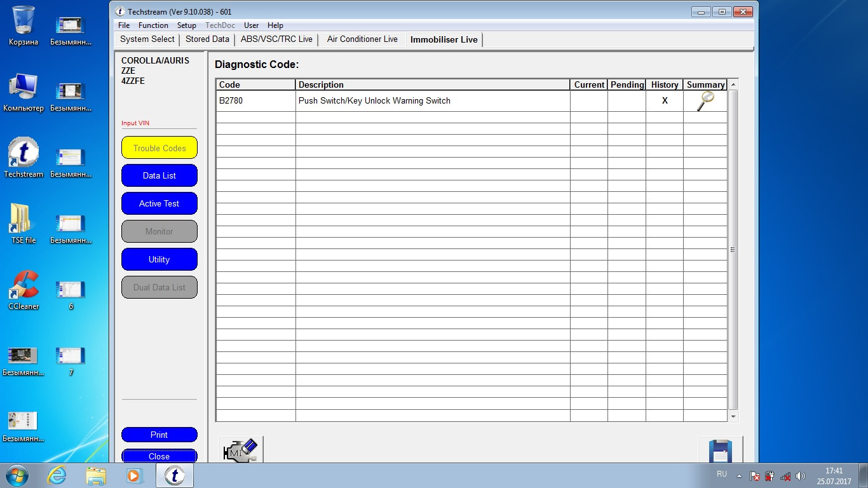Open the File menu

click(x=124, y=25)
